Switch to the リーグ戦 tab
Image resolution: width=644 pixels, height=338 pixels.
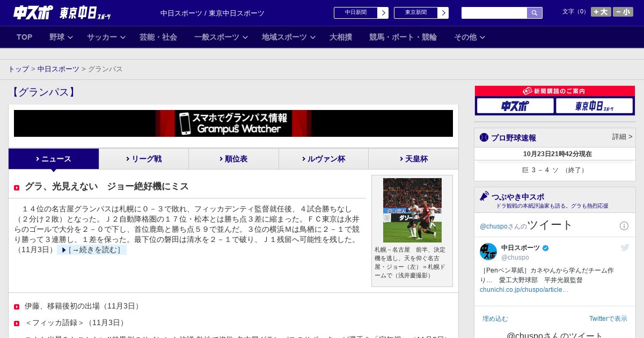(144, 159)
